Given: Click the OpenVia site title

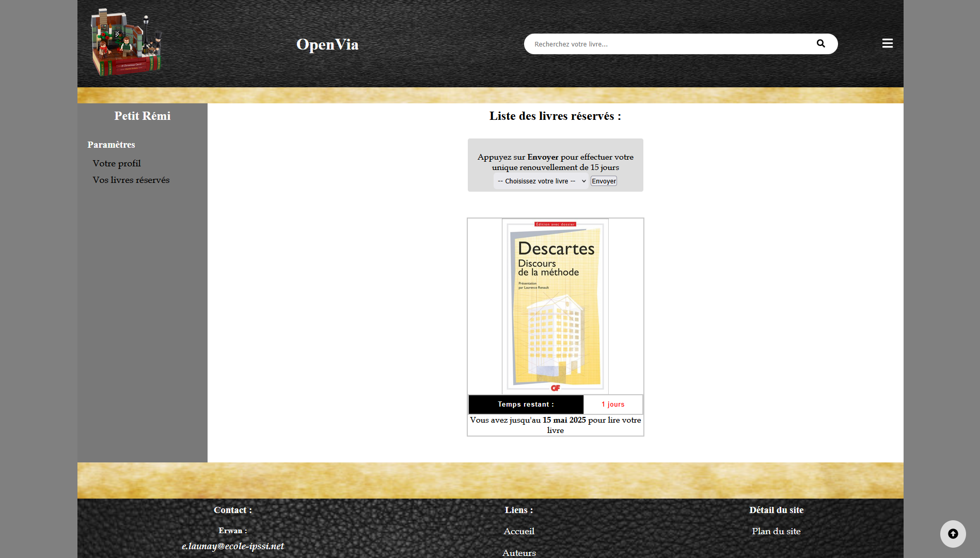Looking at the screenshot, I should pos(327,44).
